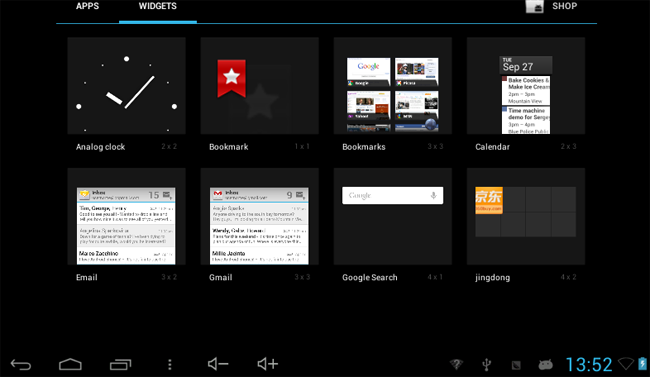Open the three-dot overflow menu
The height and width of the screenshot is (377, 650).
click(x=170, y=364)
